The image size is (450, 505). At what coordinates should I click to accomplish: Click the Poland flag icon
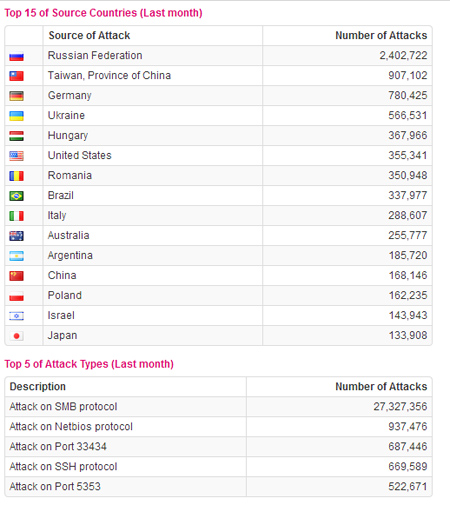pos(16,296)
